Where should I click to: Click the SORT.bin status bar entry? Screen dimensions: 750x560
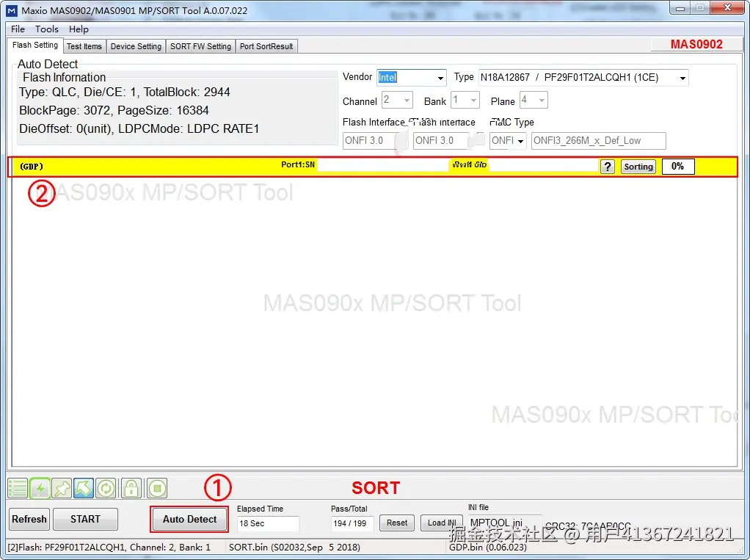pos(295,547)
